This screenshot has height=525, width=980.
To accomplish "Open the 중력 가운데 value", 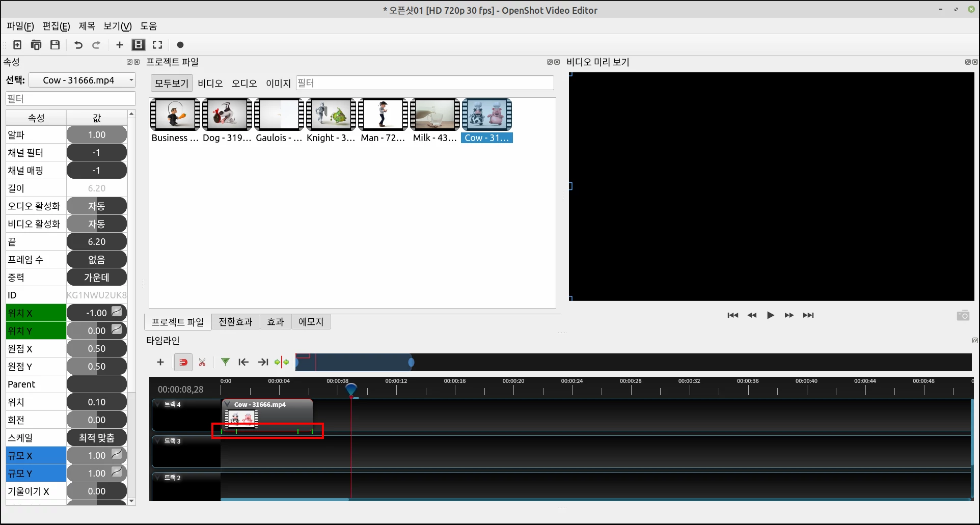I will click(97, 278).
